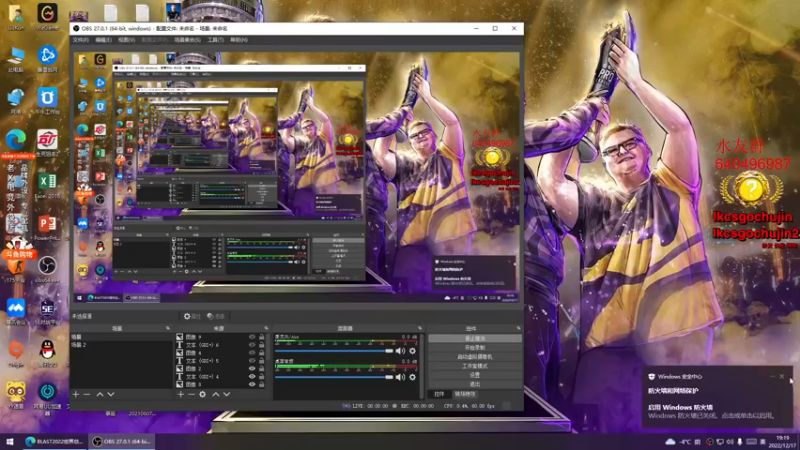Remove the selected source with the minus icon
The width and height of the screenshot is (800, 450).
tap(191, 394)
